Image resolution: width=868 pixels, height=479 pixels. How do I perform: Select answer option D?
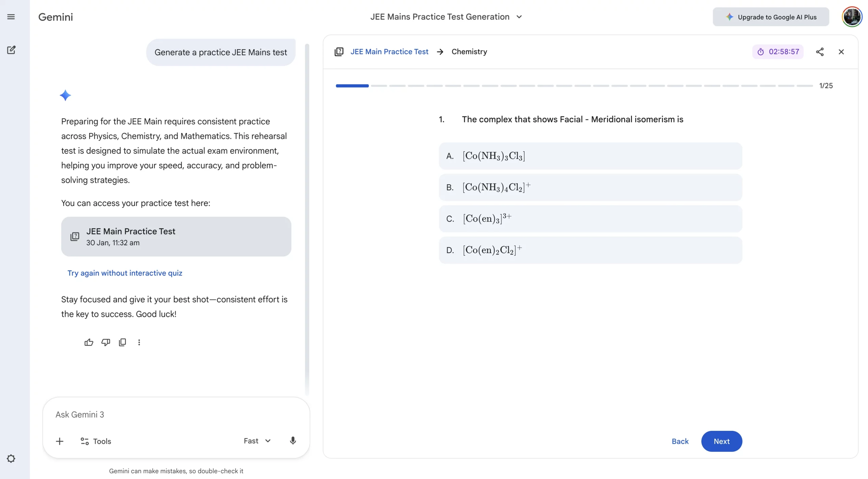click(590, 250)
